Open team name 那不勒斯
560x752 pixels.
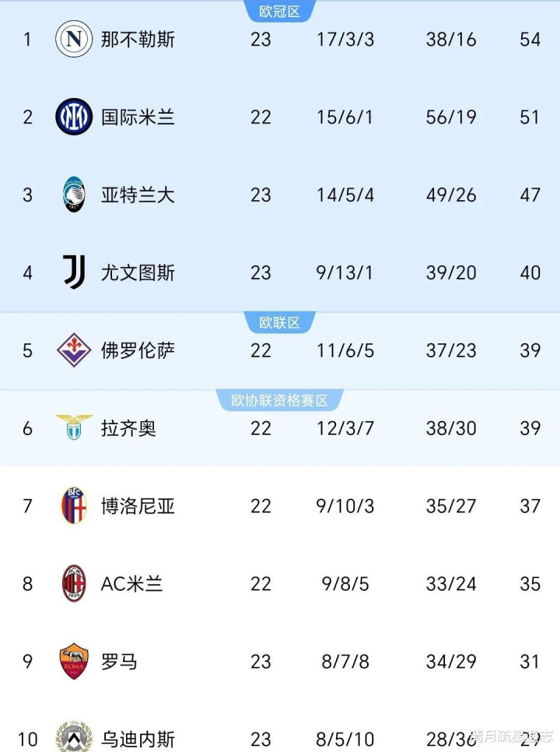pyautogui.click(x=138, y=39)
